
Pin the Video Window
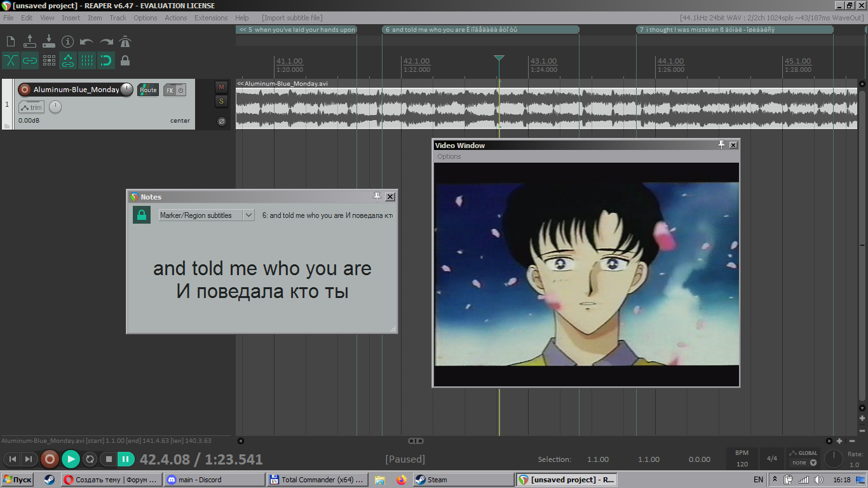coord(721,145)
